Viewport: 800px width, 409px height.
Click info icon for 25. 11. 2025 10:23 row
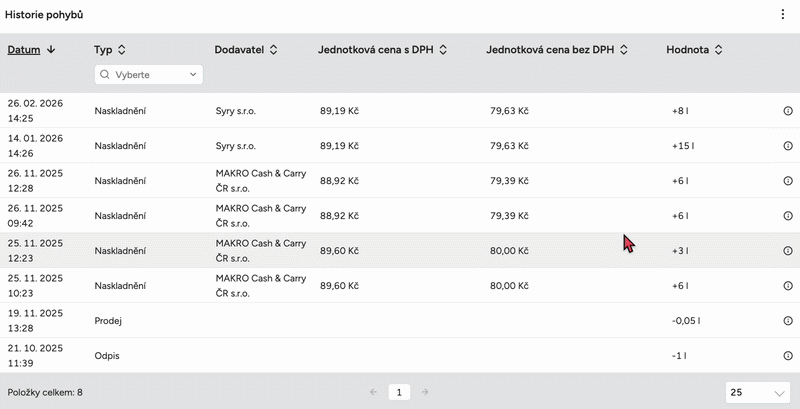click(x=787, y=286)
